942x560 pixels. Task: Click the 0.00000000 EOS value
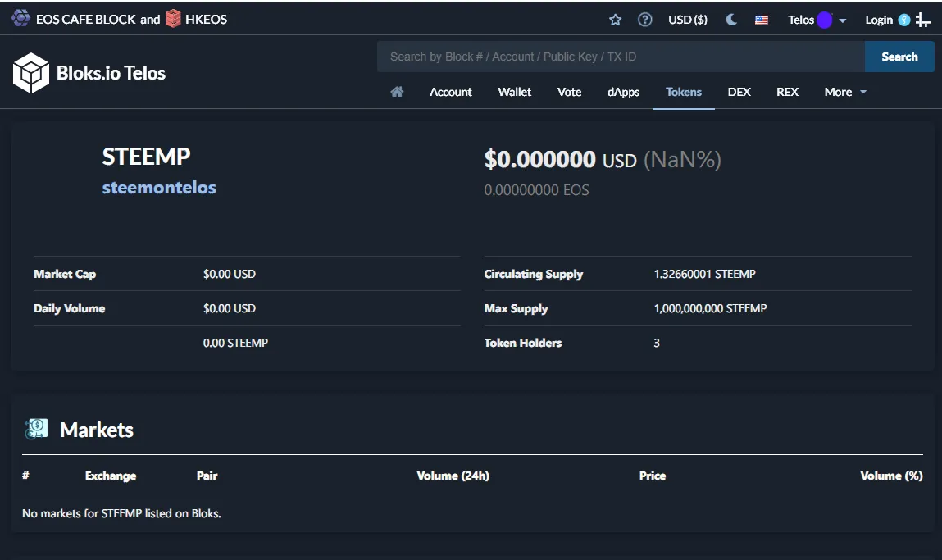click(536, 190)
